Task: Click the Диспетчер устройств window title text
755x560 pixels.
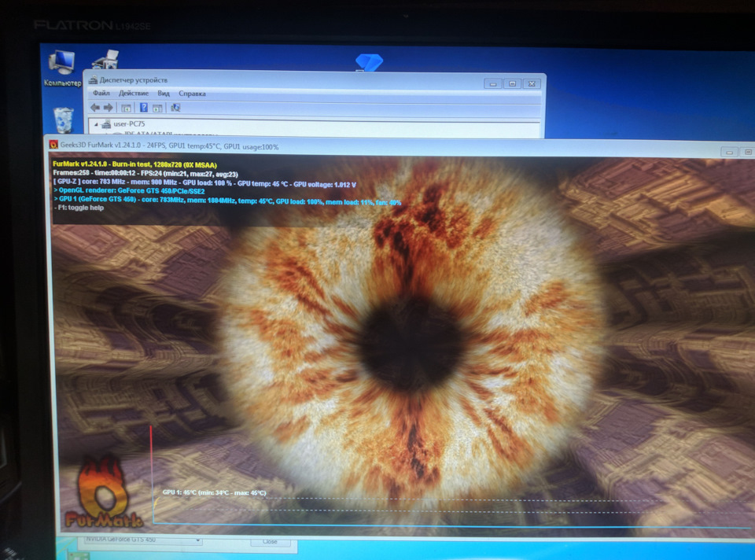Action: (134, 80)
